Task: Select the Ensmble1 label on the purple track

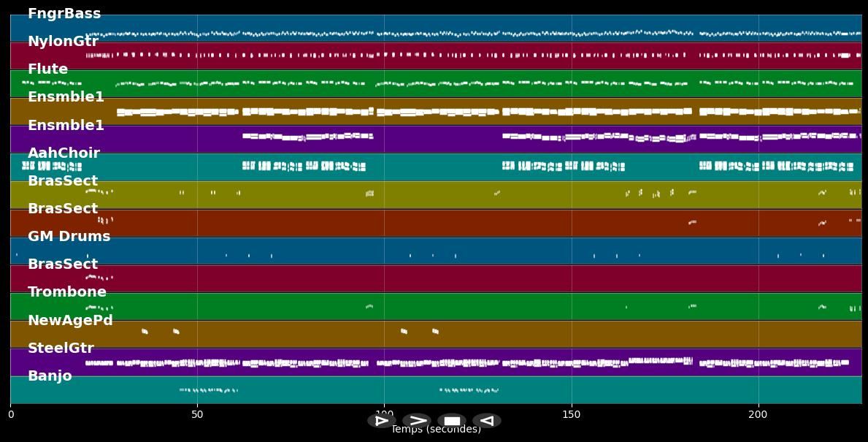Action: point(66,126)
